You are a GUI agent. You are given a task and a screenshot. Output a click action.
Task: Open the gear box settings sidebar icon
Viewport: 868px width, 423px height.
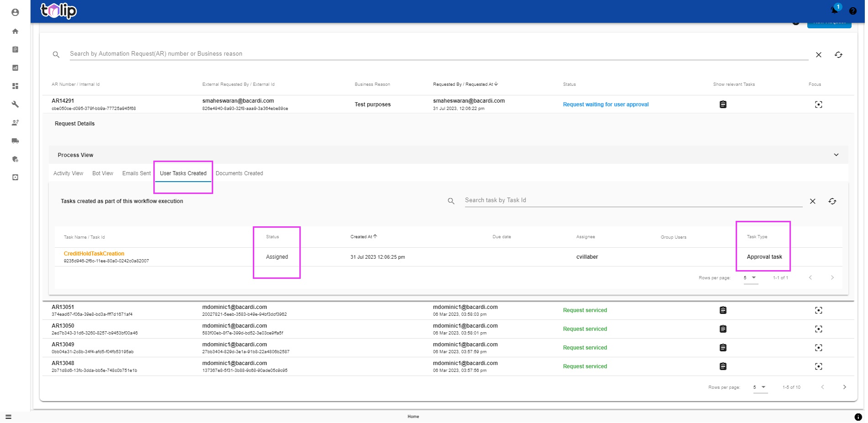click(15, 177)
